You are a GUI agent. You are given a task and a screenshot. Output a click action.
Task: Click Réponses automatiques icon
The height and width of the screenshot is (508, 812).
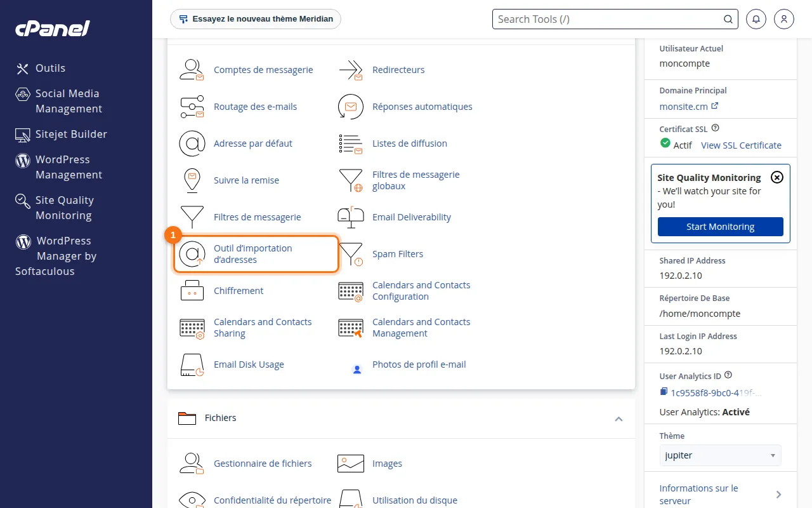(x=351, y=107)
